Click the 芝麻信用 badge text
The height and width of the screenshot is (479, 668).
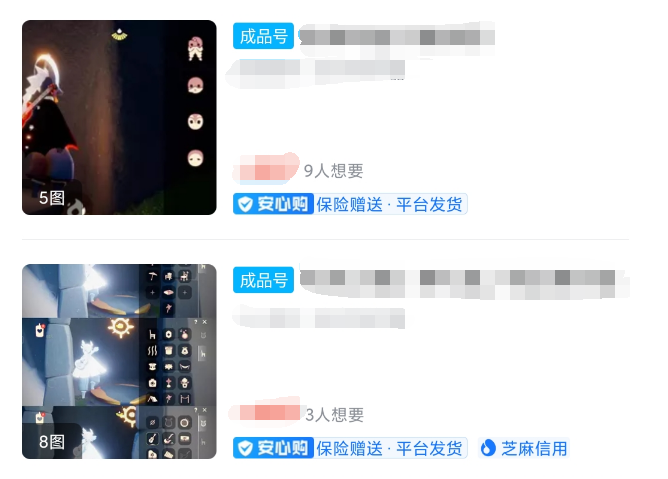point(534,448)
